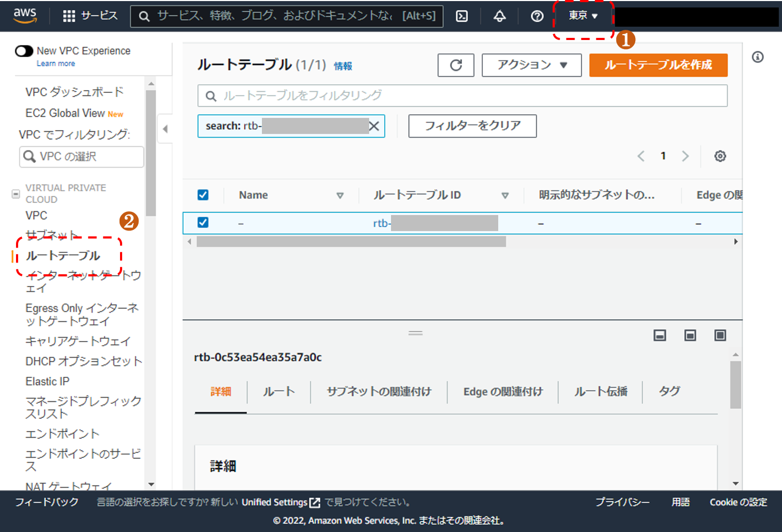Viewport: 782px width, 532px height.
Task: Switch to the ルート tab
Action: pos(278,392)
